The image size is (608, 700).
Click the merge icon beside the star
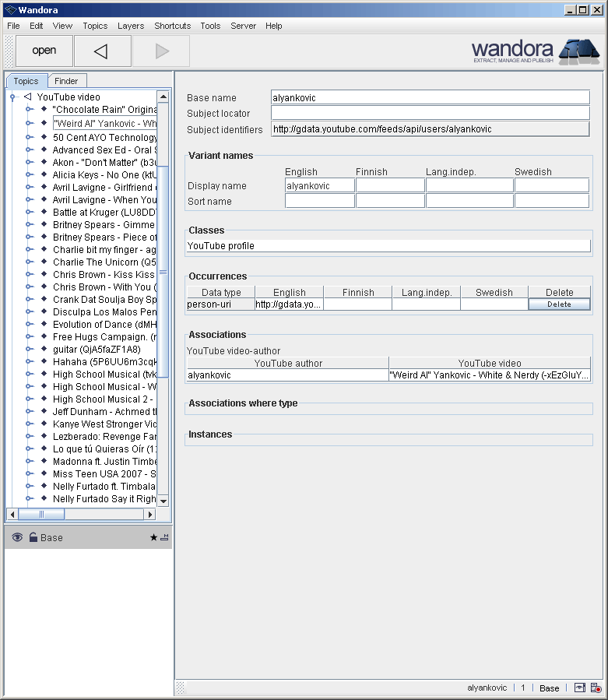[x=164, y=537]
